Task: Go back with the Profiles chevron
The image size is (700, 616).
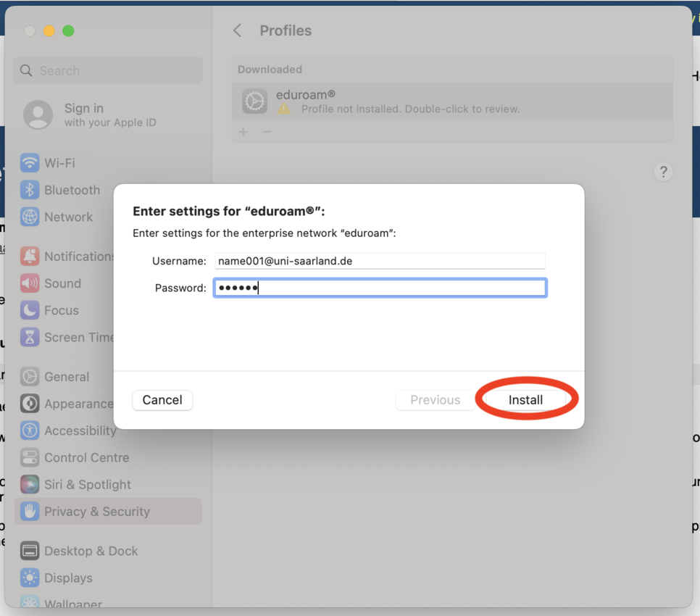Action: point(238,30)
